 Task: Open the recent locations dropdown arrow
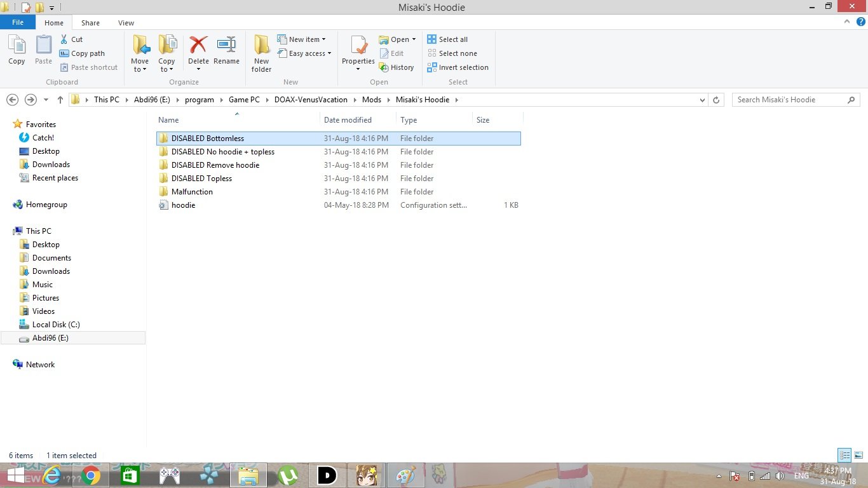[x=46, y=100]
